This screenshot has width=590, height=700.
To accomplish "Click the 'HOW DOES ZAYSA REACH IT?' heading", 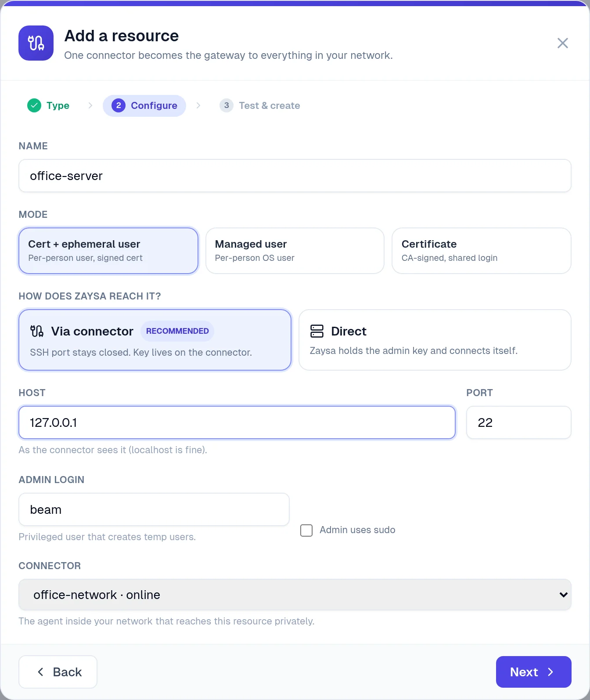I will (x=90, y=296).
